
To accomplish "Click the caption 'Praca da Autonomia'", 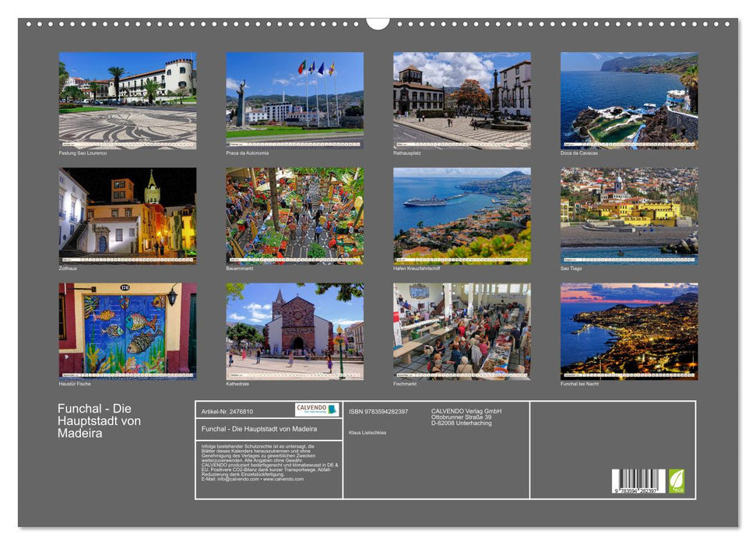I will coord(248,153).
